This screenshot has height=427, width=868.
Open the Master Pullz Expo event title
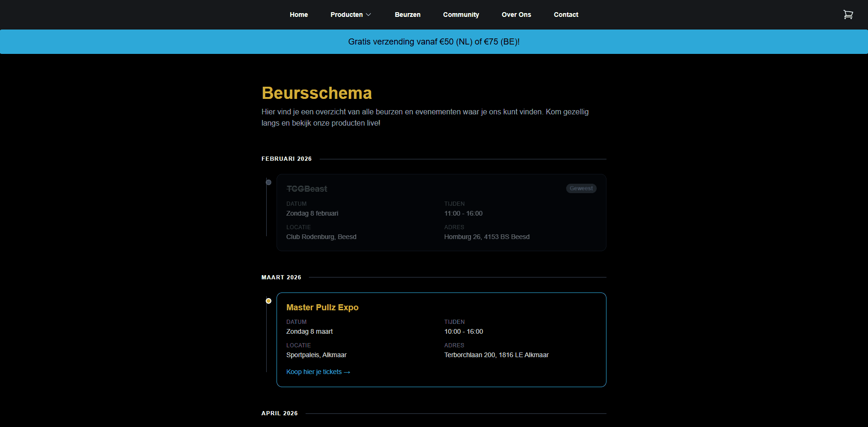coord(322,307)
